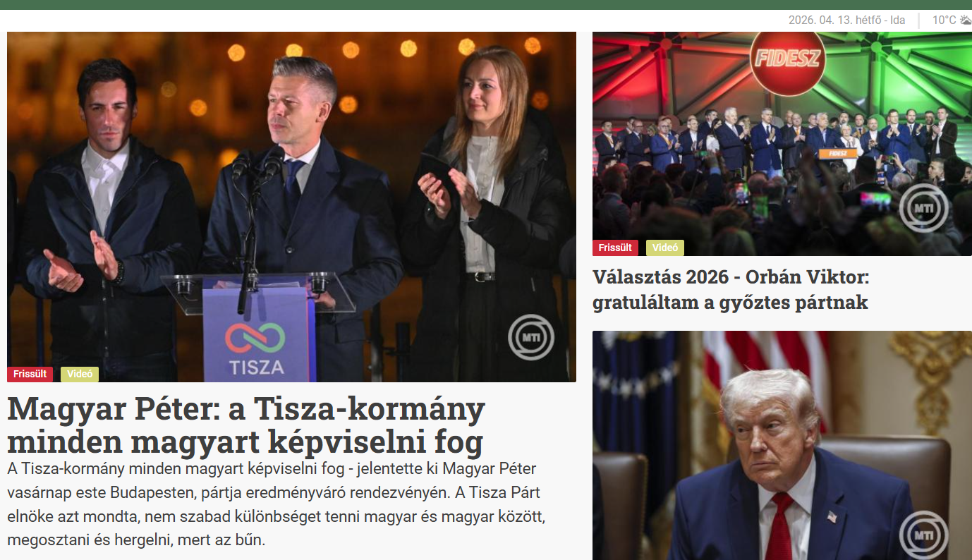This screenshot has height=560, width=972.
Task: Click the article summary paragraph about Tisza-kormány
Action: (276, 504)
